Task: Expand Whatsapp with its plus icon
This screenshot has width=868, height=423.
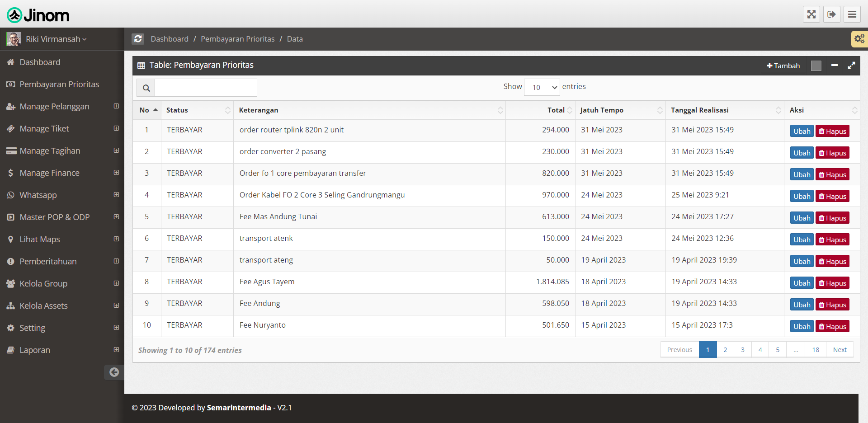Action: click(116, 195)
